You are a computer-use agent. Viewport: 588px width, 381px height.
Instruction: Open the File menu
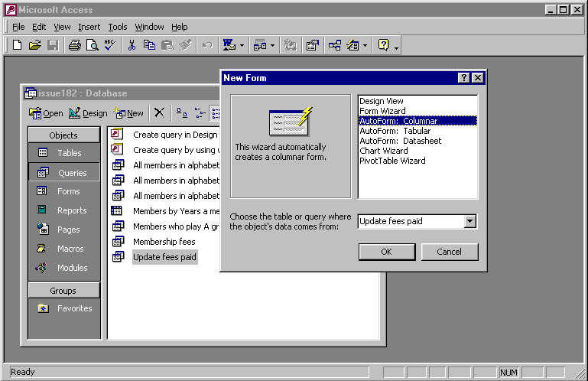pyautogui.click(x=18, y=27)
